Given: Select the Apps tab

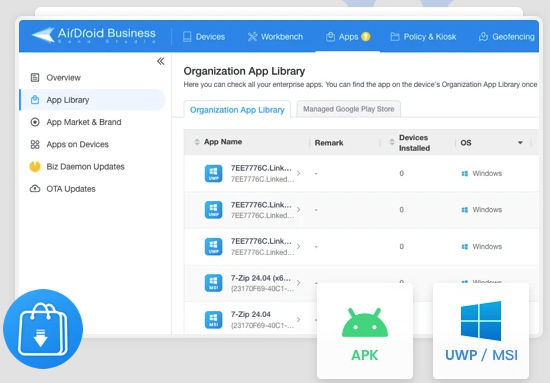Looking at the screenshot, I should (348, 36).
